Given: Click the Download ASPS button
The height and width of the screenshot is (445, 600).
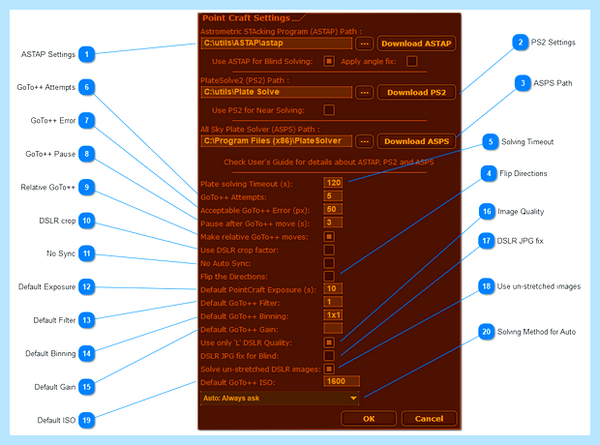Looking at the screenshot, I should click(x=416, y=142).
